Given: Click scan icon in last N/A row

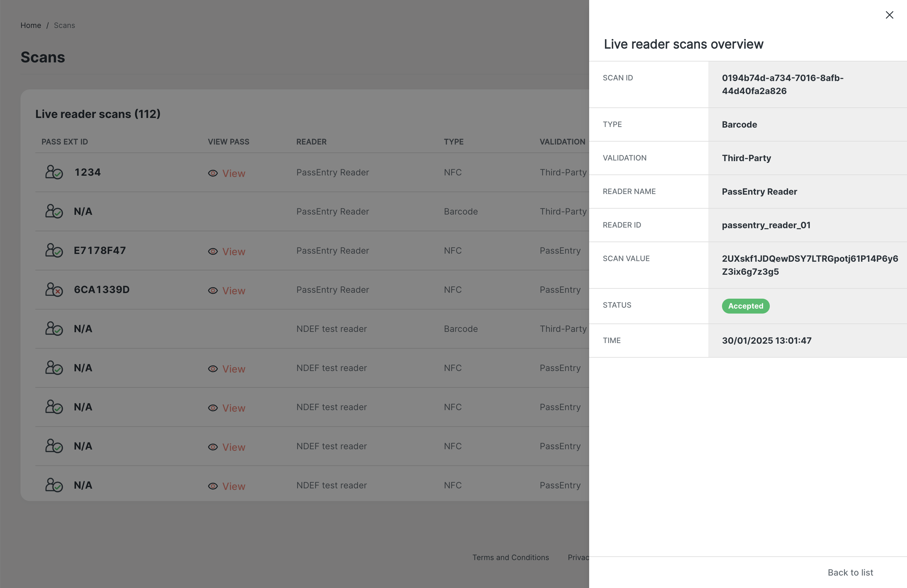Looking at the screenshot, I should [54, 485].
